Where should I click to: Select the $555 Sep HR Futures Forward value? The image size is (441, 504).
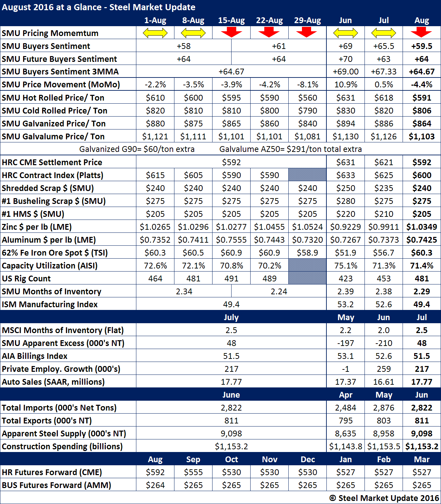193,472
